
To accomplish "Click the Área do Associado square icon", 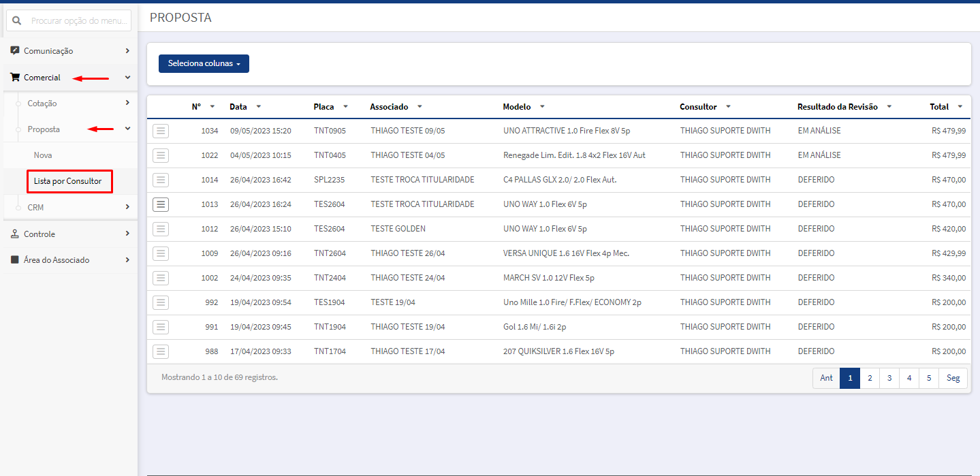I will 15,259.
